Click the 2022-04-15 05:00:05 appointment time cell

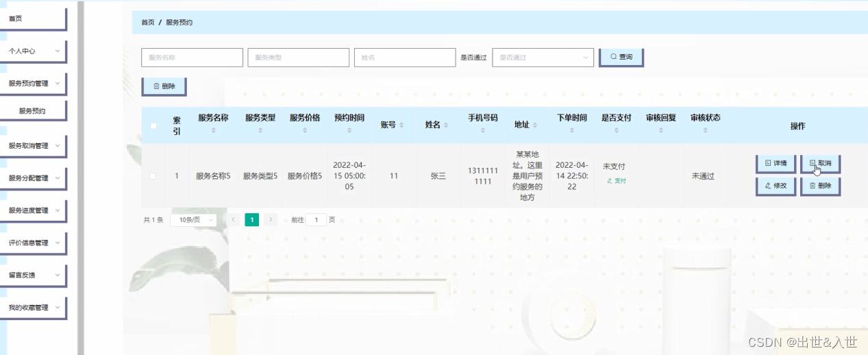point(349,176)
